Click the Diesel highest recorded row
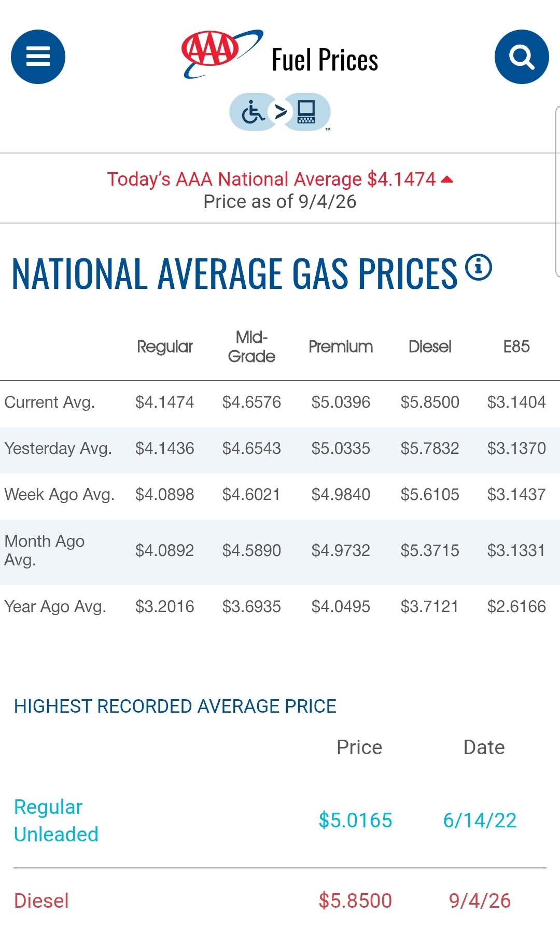The height and width of the screenshot is (929, 560). click(x=280, y=900)
